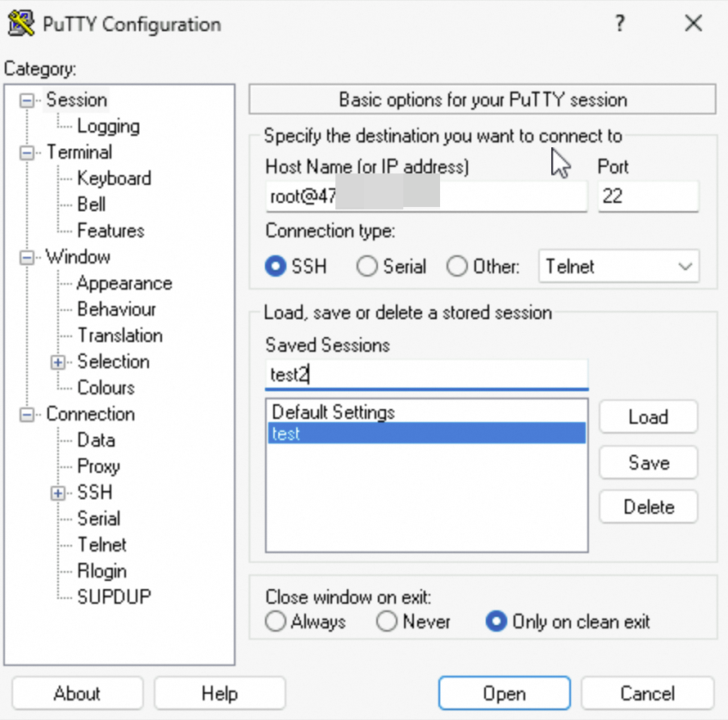This screenshot has height=720, width=728.
Task: Open the Logging settings category
Action: (x=108, y=126)
